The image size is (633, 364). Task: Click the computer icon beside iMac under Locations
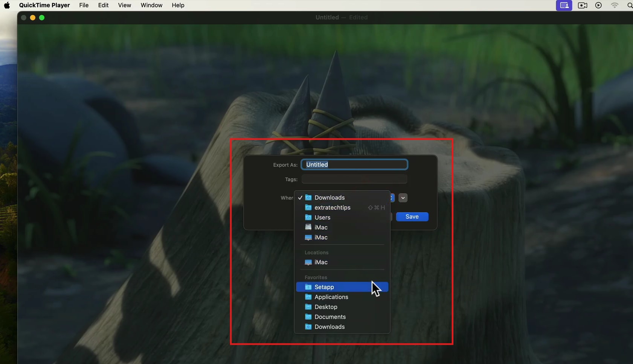308,262
